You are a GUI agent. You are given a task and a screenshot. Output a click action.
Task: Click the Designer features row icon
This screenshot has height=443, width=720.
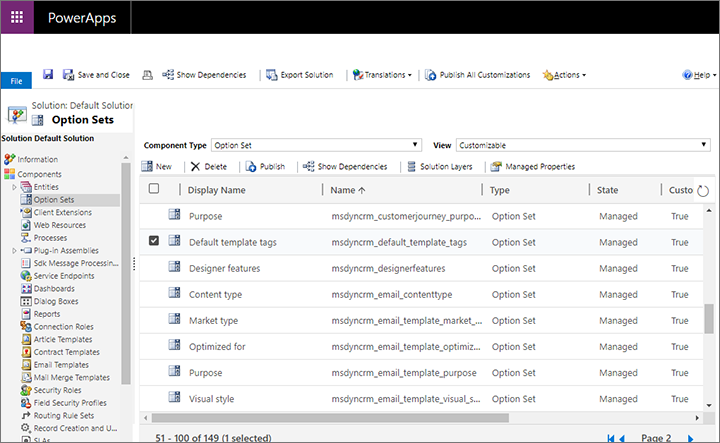click(x=174, y=266)
